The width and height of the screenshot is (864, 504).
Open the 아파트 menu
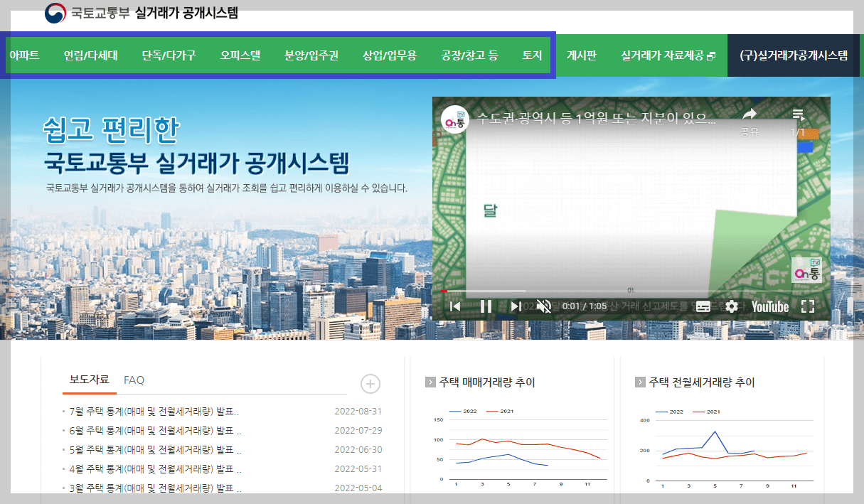[x=26, y=55]
